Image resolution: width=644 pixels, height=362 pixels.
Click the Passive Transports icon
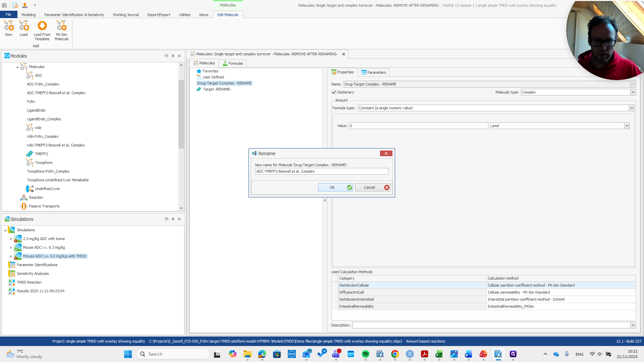pos(24,206)
